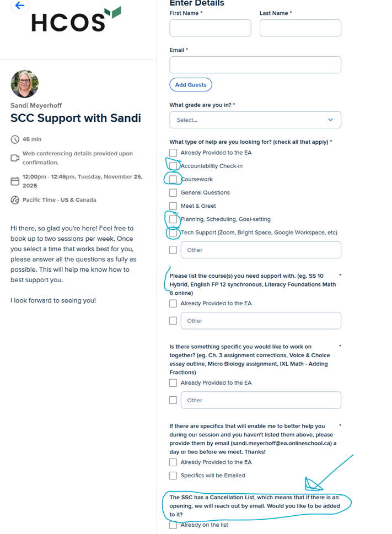Screen dimensions: 392x534
Task: Select the Meet & Greet checkbox
Action: tap(173, 206)
